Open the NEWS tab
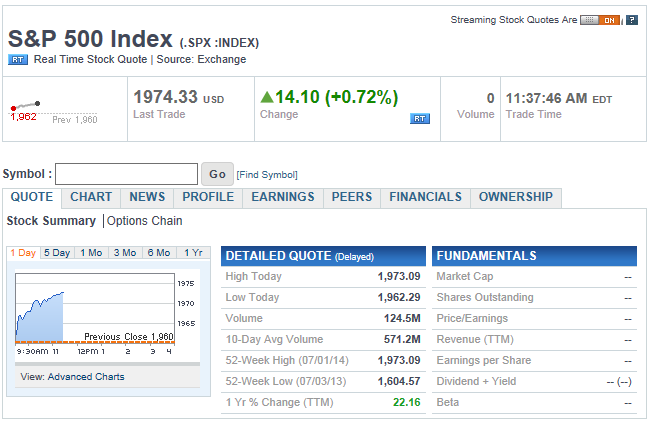 [x=147, y=197]
